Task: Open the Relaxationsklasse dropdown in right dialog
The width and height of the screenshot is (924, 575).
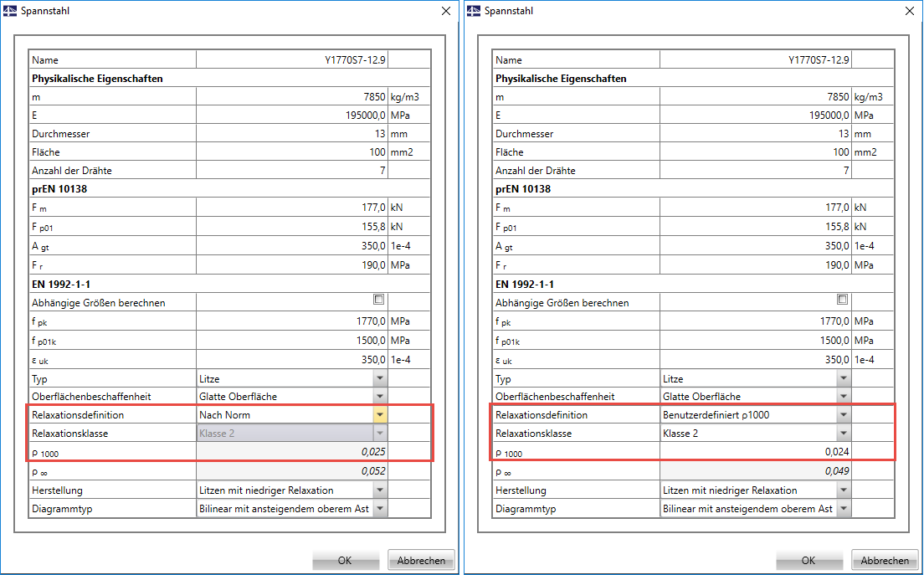Action: point(843,434)
